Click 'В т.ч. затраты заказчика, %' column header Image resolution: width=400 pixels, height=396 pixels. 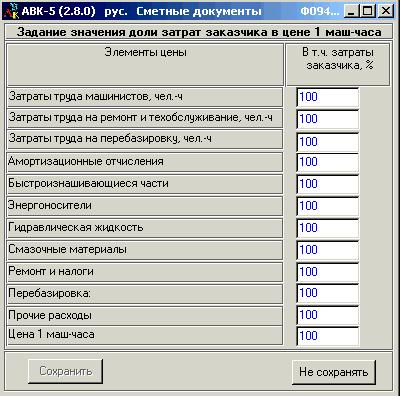(338, 65)
